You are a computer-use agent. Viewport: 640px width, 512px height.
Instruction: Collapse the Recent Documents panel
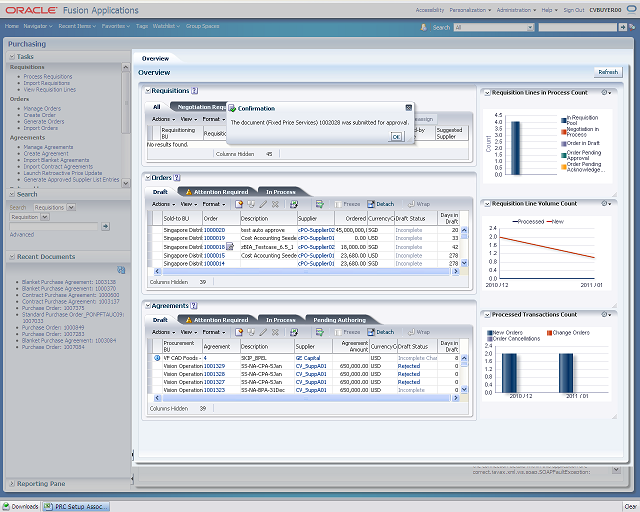click(x=12, y=257)
